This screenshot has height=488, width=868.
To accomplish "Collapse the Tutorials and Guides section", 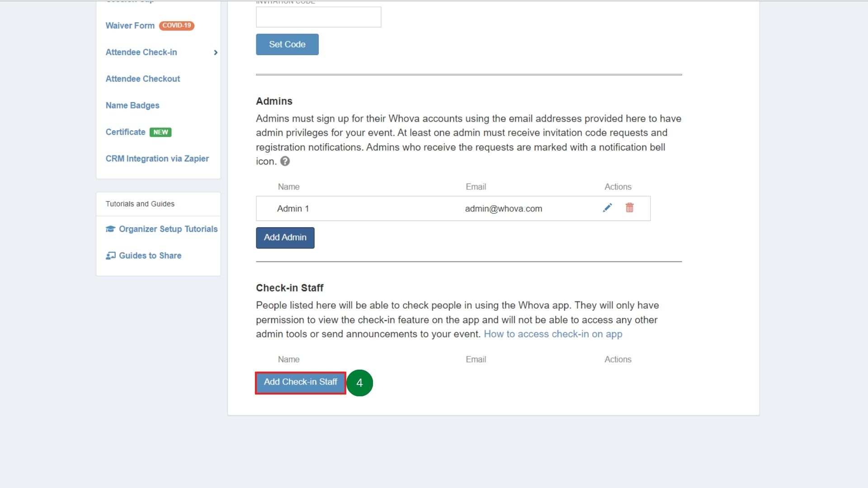I will click(140, 204).
